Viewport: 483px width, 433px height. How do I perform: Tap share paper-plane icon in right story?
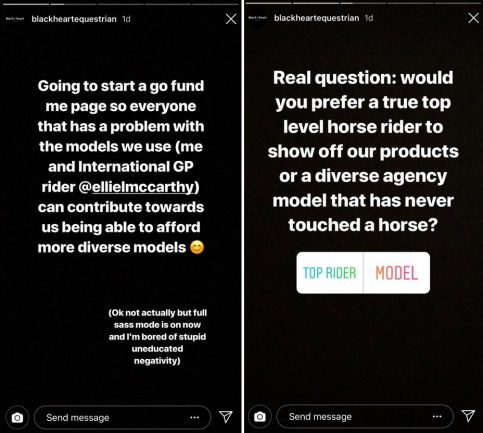tap(468, 415)
